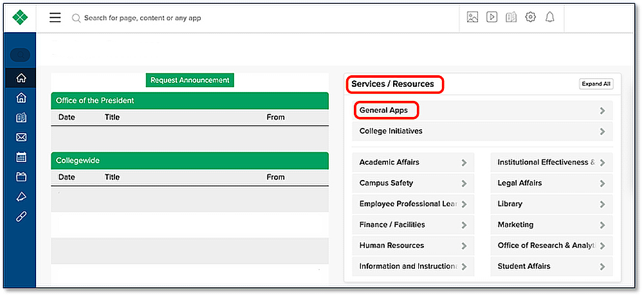Click the Office of the President header
The height and width of the screenshot is (297, 644).
[x=190, y=100]
